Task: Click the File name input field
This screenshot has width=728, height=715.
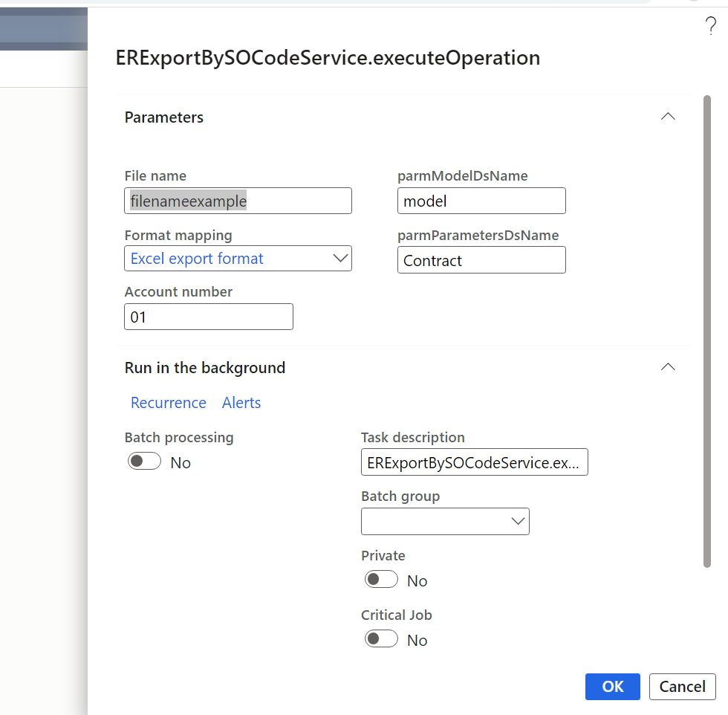Action: click(x=238, y=201)
